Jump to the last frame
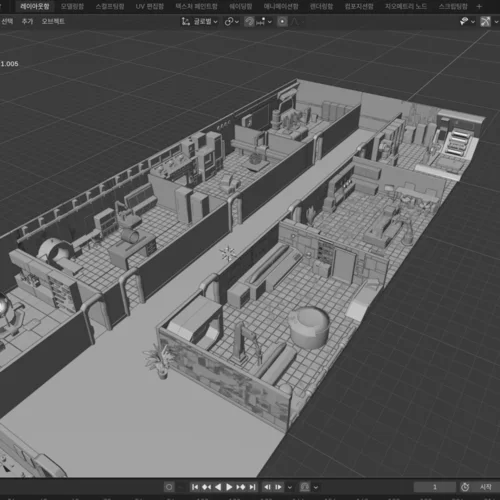This screenshot has height=500, width=500. point(252,487)
